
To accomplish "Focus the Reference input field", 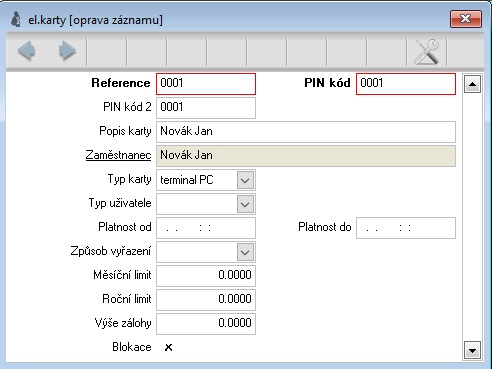I will 206,84.
